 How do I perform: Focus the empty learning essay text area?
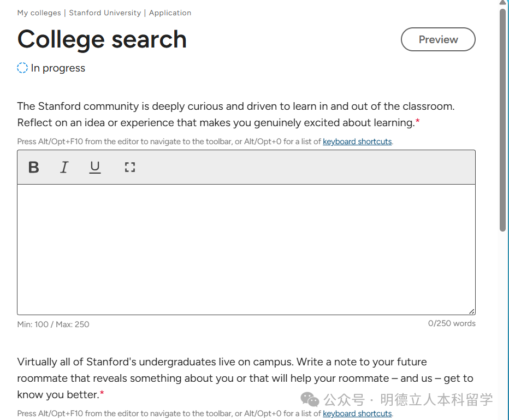246,249
